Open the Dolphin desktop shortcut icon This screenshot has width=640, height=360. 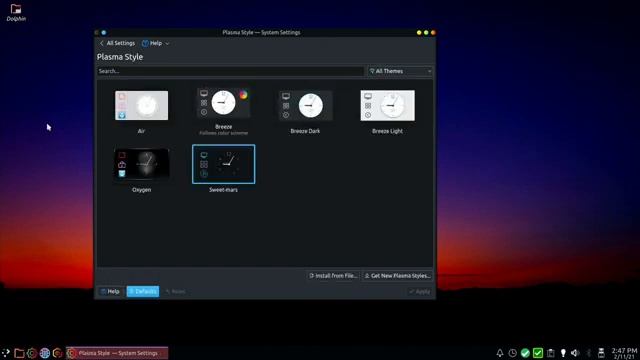[16, 13]
